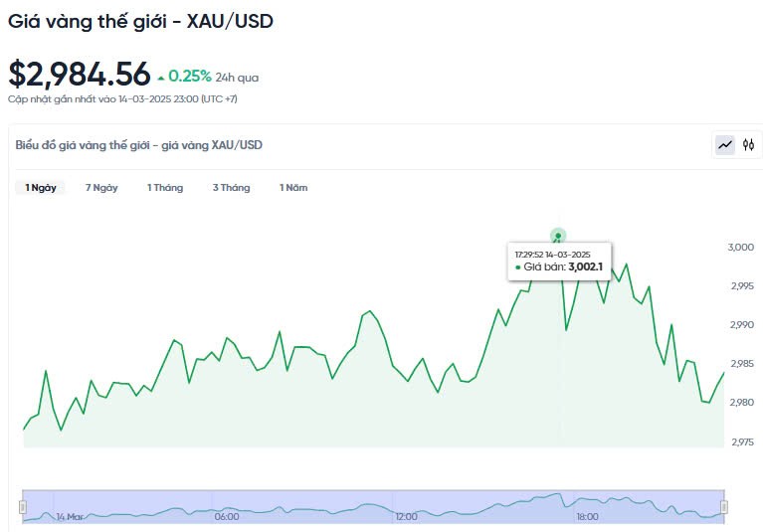The image size is (763, 532).
Task: Select the 1 Ngày time range
Action: pos(41,188)
